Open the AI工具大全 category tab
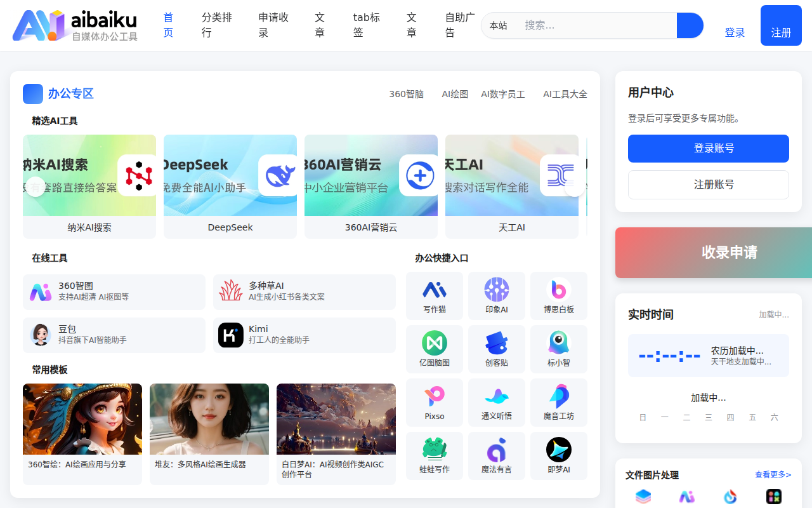This screenshot has width=812, height=508. [x=565, y=94]
